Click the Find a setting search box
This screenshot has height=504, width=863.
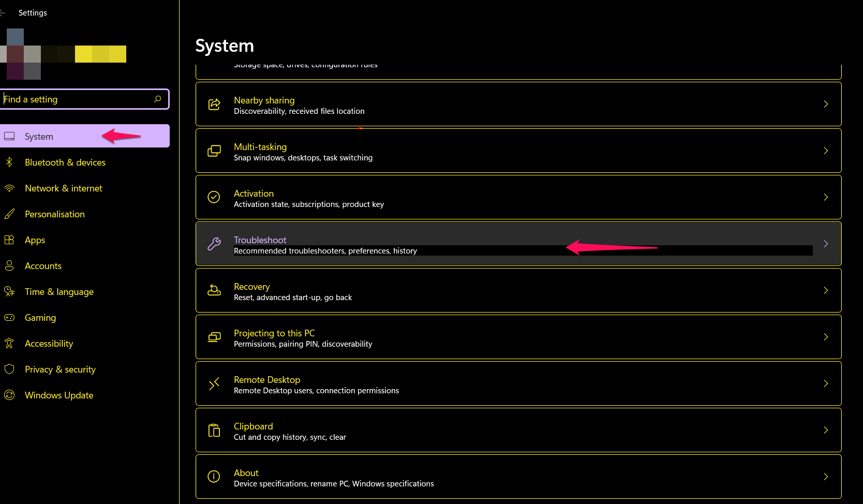[78, 99]
